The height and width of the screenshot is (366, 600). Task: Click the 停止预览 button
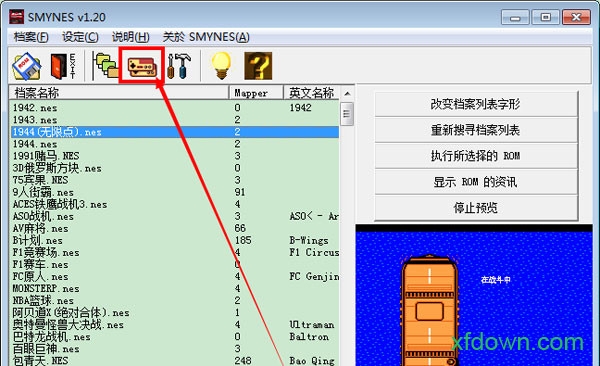coord(476,208)
